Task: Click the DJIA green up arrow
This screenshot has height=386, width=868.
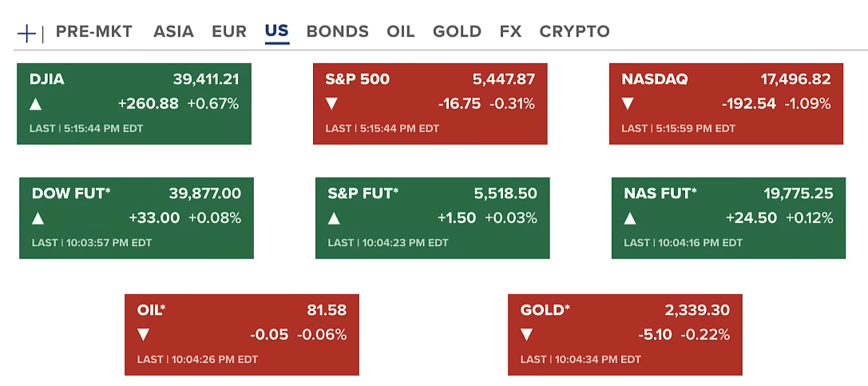Action: click(x=35, y=104)
